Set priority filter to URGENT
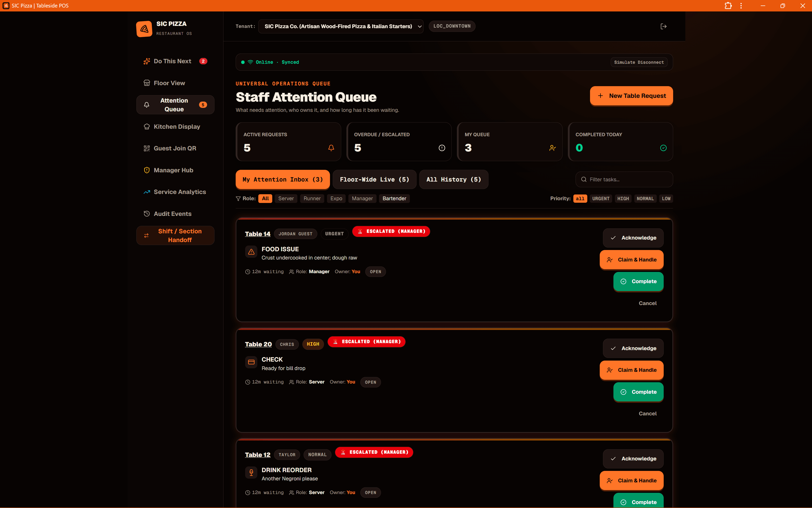Viewport: 812px width, 508px height. point(600,198)
